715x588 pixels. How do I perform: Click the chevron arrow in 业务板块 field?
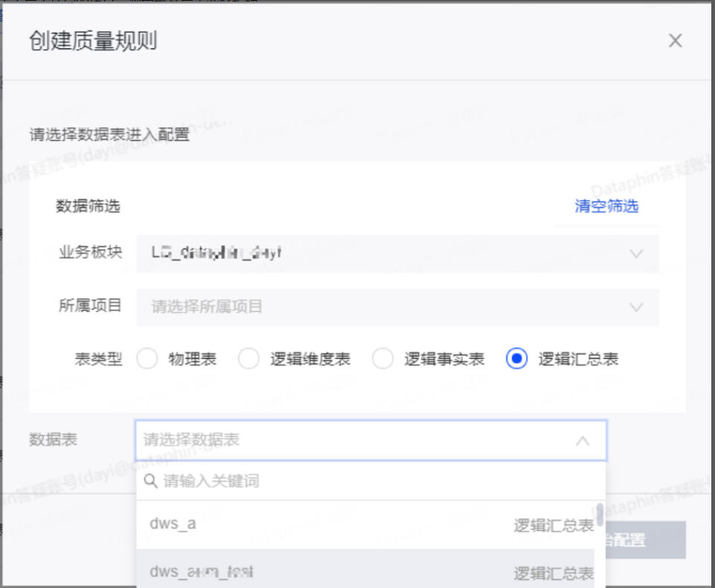pyautogui.click(x=636, y=254)
